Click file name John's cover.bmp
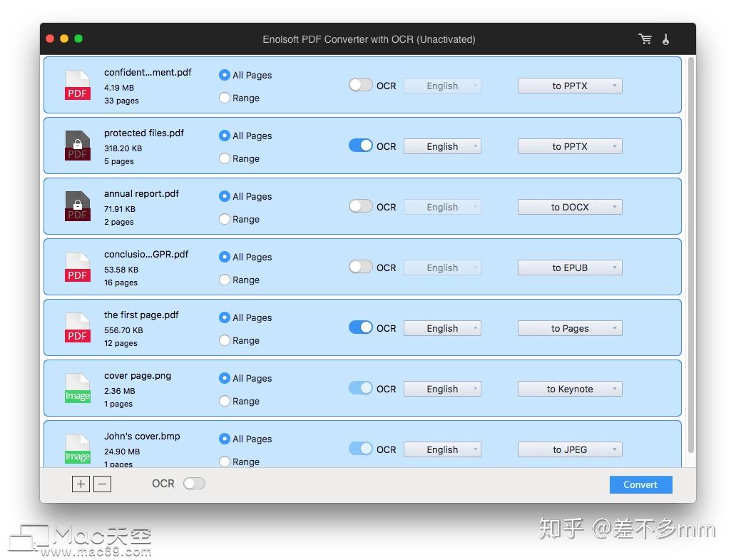The width and height of the screenshot is (736, 560). [x=142, y=436]
